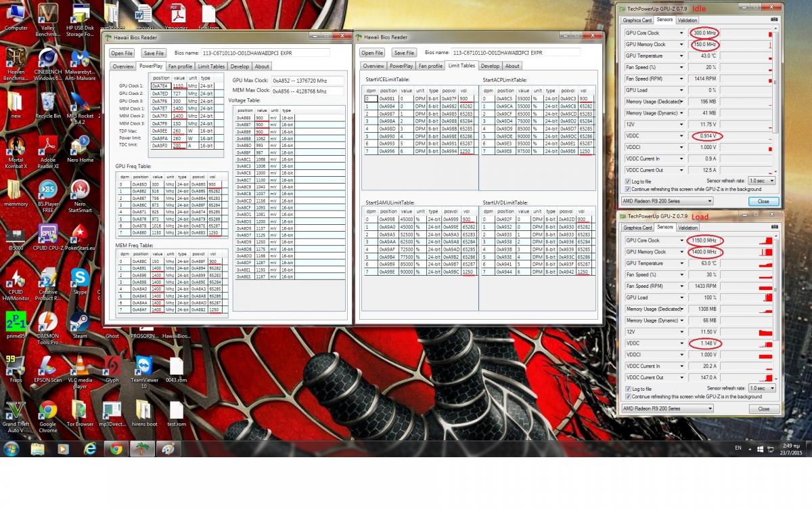Open sensor refresh rate dropdown in Idle GPU-Z

click(x=761, y=182)
